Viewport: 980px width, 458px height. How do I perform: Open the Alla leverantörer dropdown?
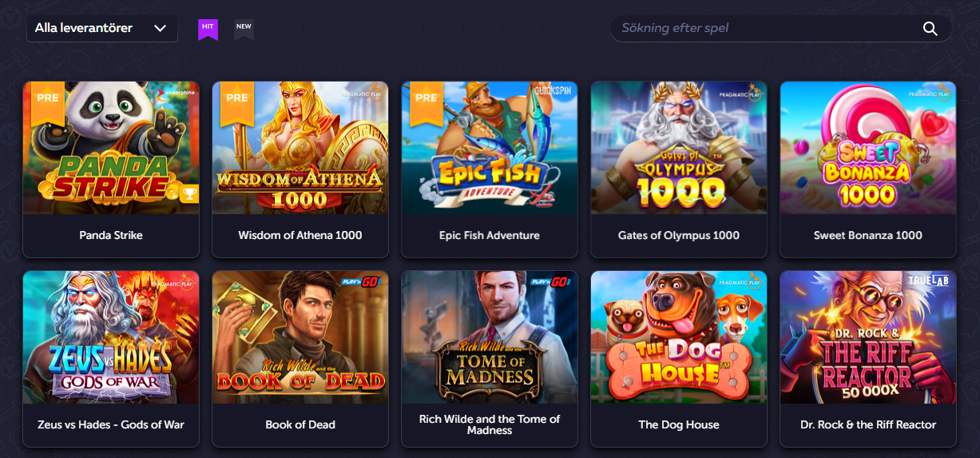[101, 28]
